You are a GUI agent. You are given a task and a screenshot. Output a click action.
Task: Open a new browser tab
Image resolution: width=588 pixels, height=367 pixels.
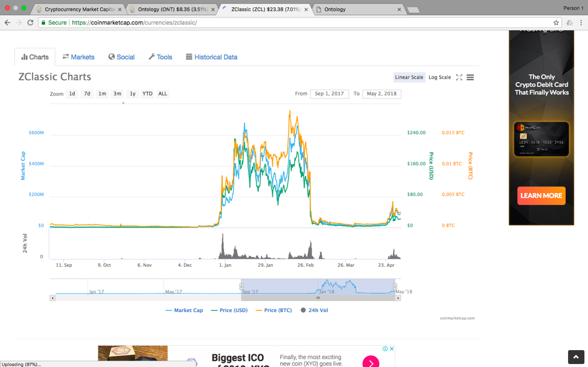point(414,10)
